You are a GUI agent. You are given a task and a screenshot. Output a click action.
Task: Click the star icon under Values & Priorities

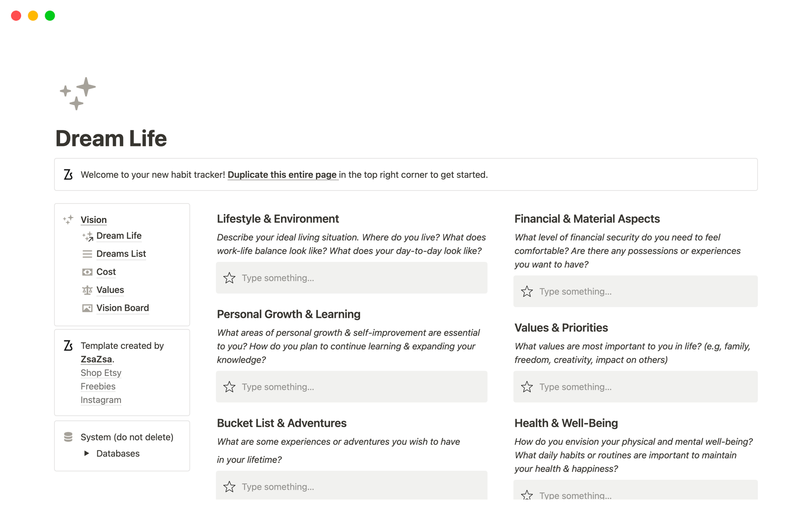(x=527, y=387)
